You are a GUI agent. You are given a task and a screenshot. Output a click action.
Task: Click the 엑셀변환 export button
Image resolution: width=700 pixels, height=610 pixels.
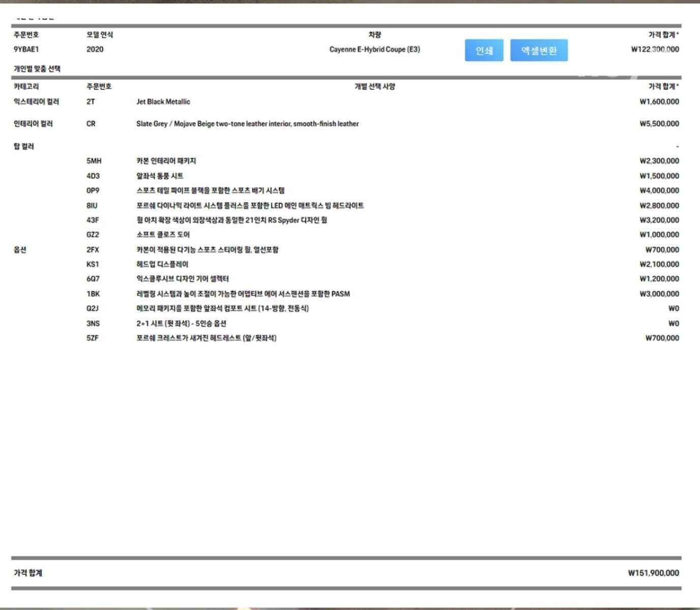coord(539,50)
